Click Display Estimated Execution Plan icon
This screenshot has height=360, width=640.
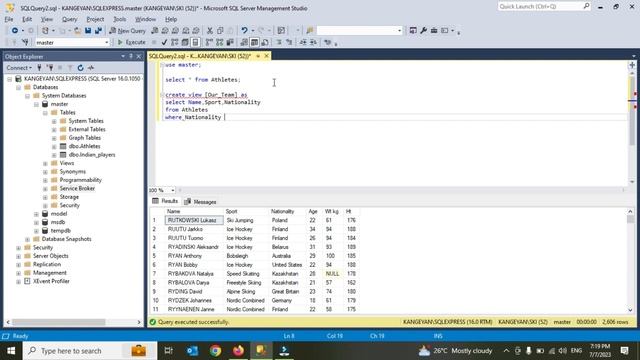pyautogui.click(x=175, y=42)
